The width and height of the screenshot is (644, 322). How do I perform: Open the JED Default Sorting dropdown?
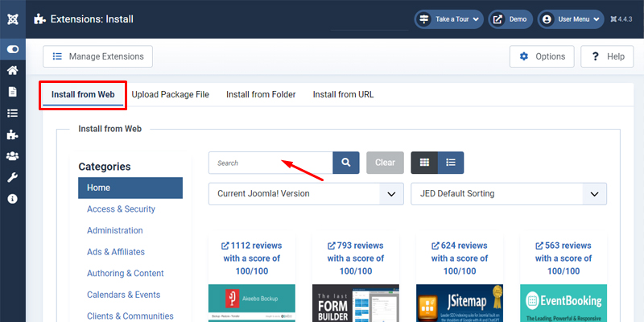point(508,194)
